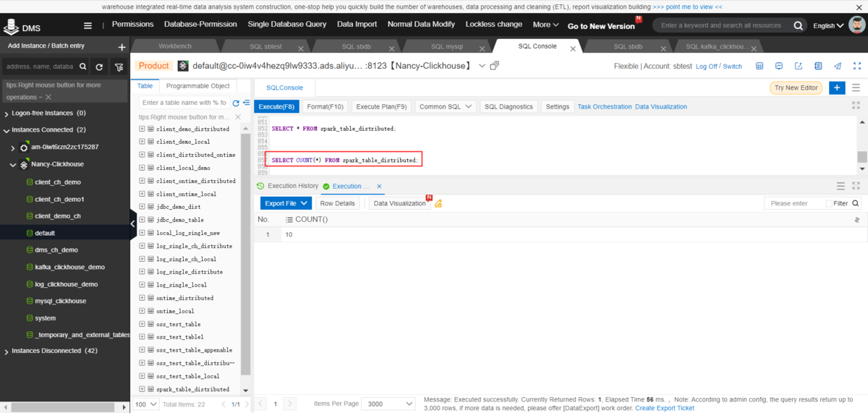Refresh the table list
868x413 pixels.
(236, 103)
